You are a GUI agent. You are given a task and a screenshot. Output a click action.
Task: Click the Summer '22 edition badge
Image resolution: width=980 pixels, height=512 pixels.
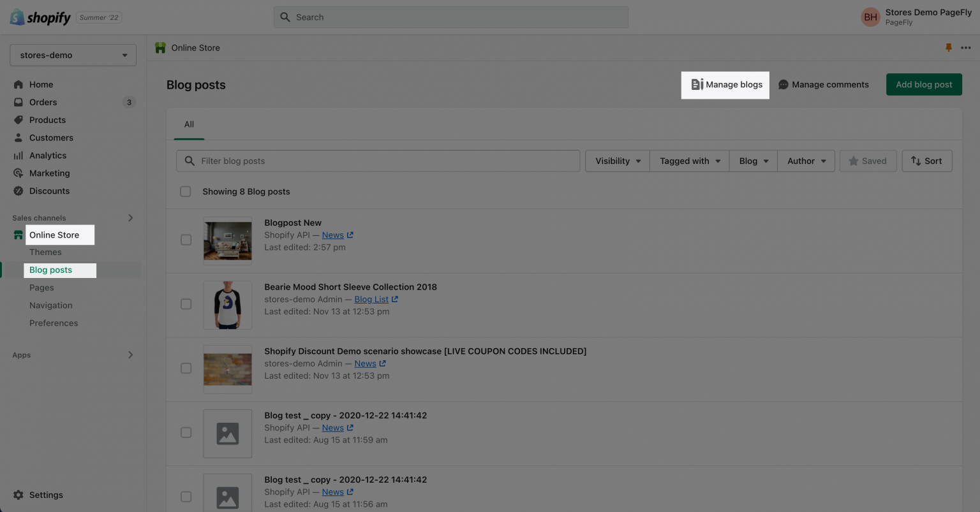(x=99, y=18)
